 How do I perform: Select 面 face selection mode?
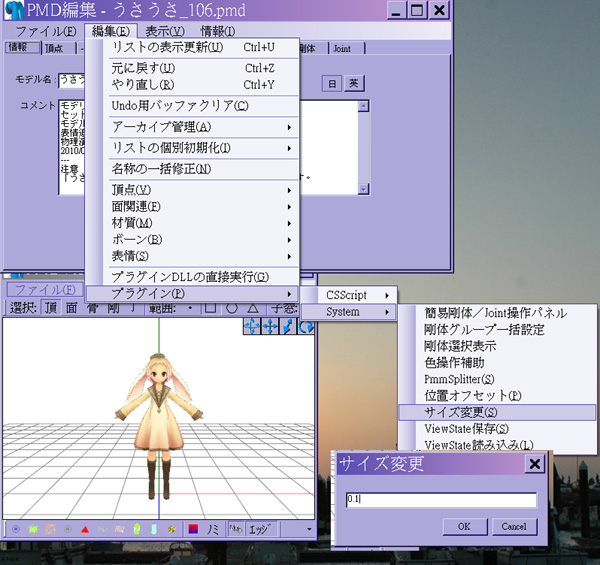click(x=72, y=308)
